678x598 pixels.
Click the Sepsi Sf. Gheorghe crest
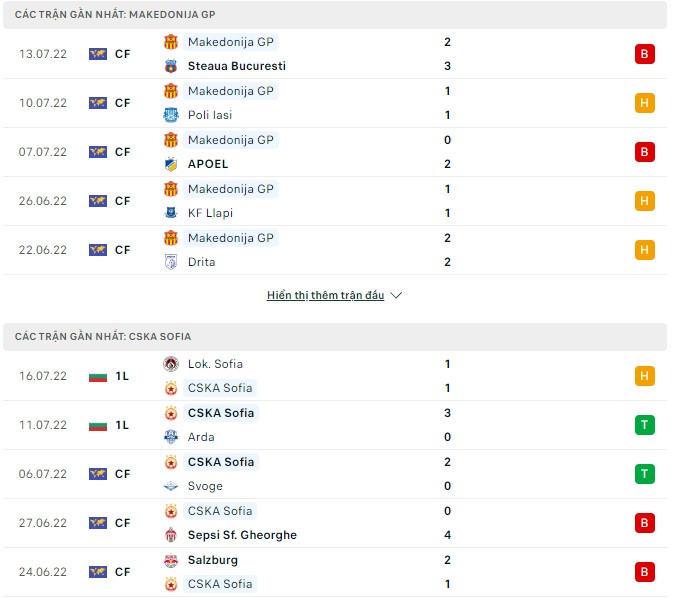click(x=171, y=535)
